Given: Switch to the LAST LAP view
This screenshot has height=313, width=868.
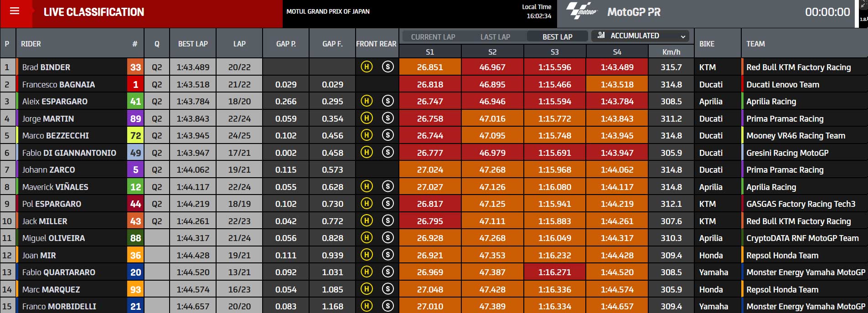Looking at the screenshot, I should (495, 37).
